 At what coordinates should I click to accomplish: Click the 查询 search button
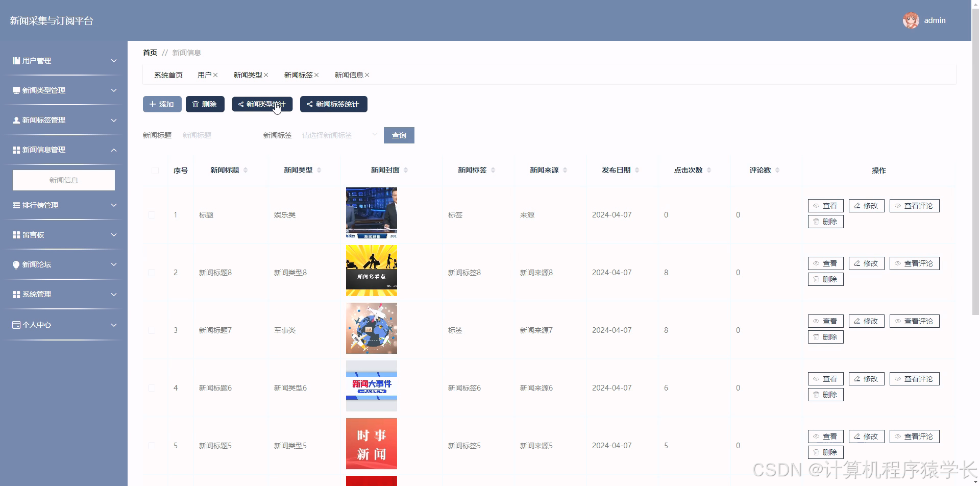coord(399,135)
